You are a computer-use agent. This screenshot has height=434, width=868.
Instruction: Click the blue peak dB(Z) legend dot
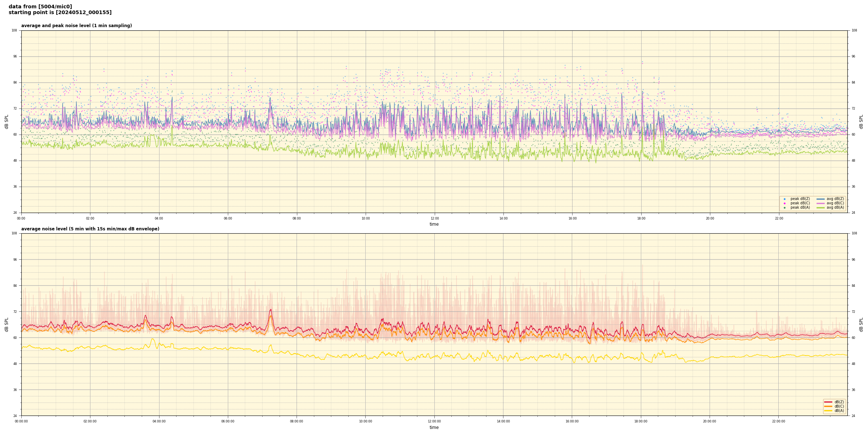(x=784, y=199)
